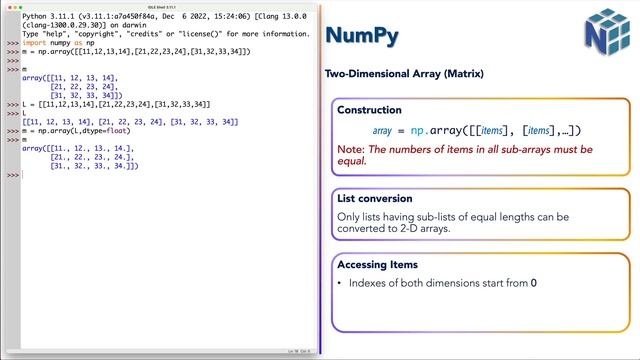Click the line and column status indicator

pos(299,351)
